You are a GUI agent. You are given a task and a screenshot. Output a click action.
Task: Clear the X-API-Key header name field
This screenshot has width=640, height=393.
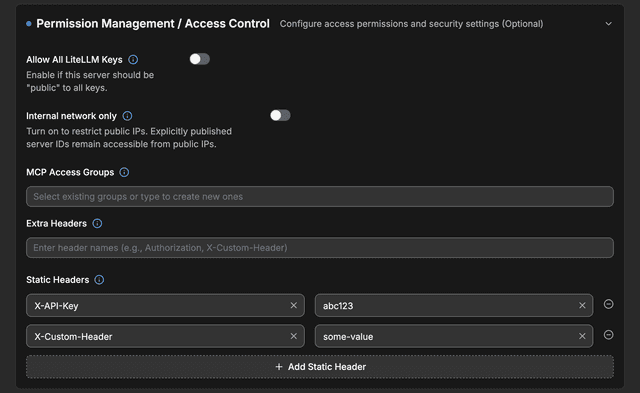pos(293,305)
